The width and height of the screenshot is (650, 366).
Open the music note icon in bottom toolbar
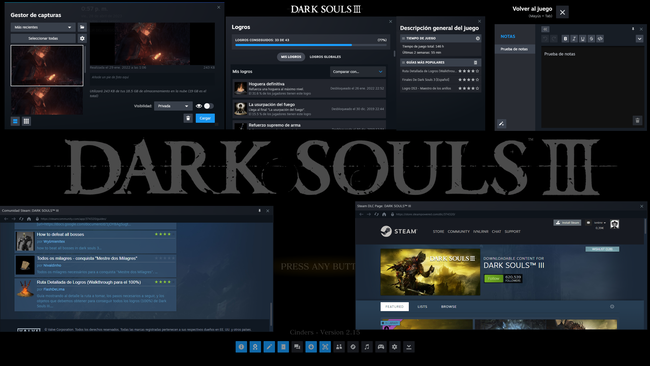tap(367, 347)
